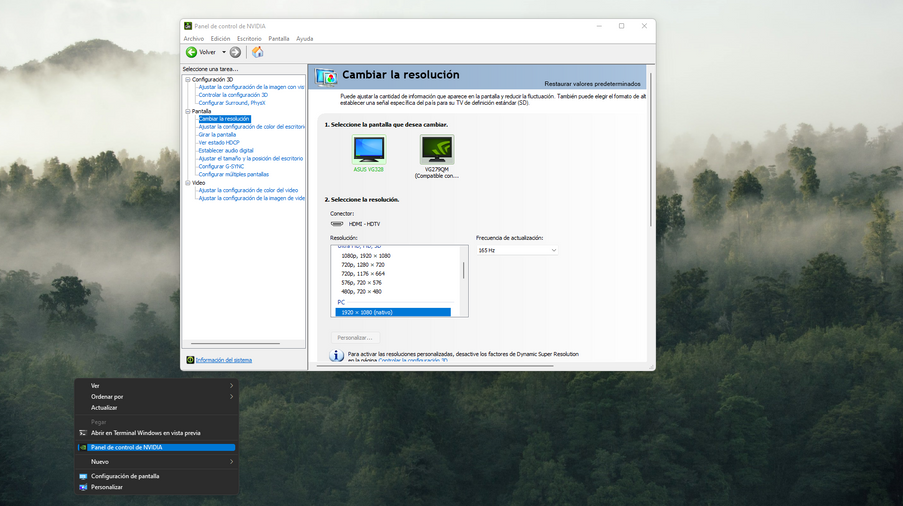Expand the Ordenar por submenu arrow

point(232,397)
